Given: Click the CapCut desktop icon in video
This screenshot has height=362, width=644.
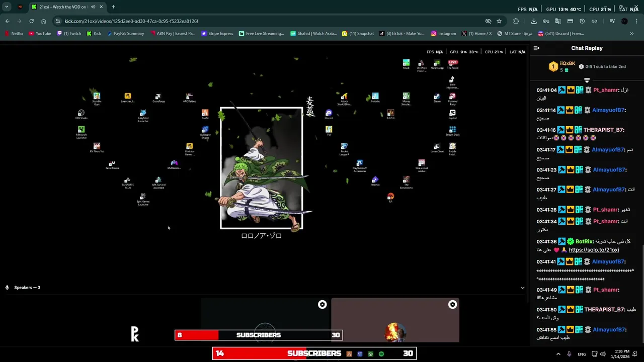Looking at the screenshot, I should tap(452, 115).
